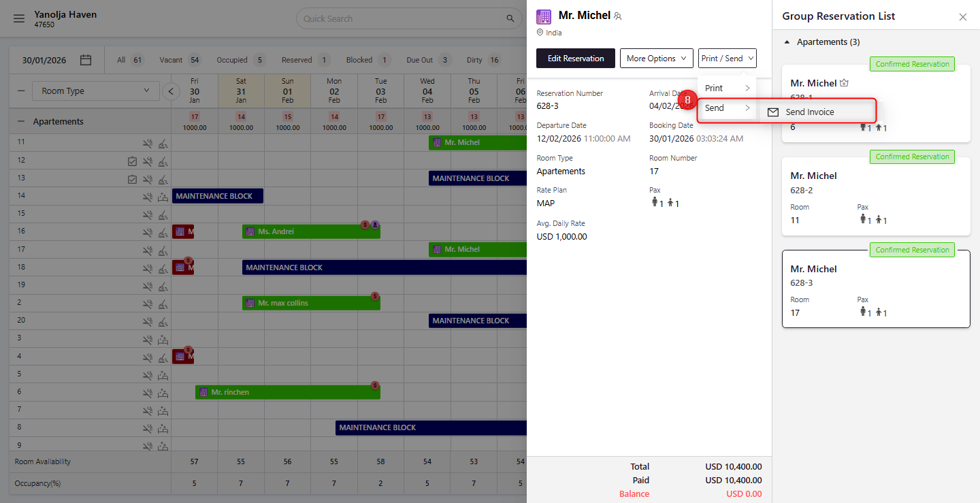Select the Mr. Michel card with room 6

point(876,103)
